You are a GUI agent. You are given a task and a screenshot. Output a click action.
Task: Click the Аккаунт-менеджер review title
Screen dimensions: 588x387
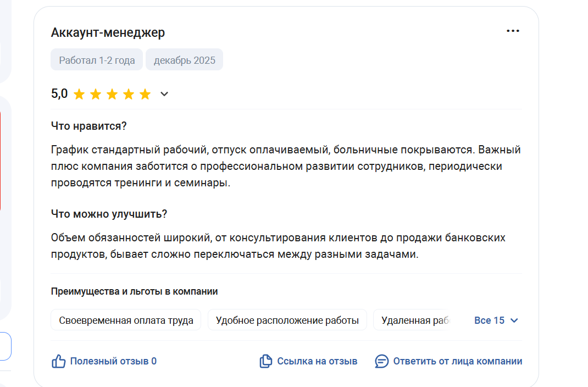pos(108,32)
